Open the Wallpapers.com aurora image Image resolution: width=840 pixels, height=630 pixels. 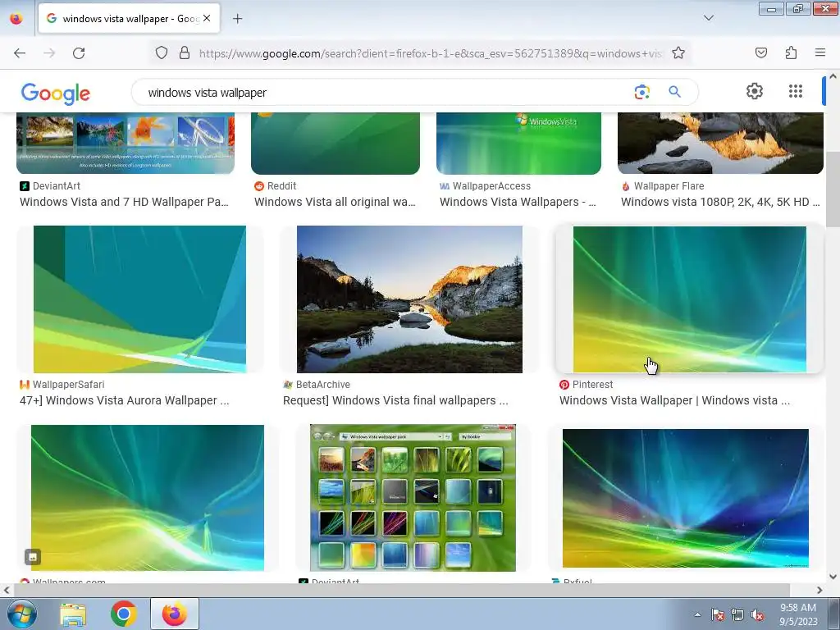pos(148,498)
